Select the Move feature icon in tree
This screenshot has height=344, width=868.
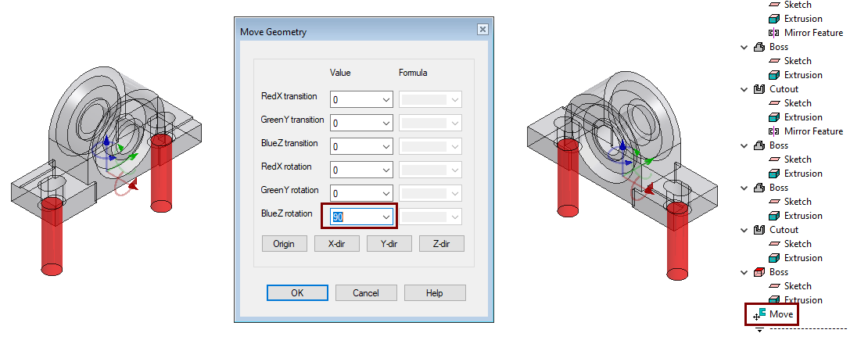pos(759,314)
